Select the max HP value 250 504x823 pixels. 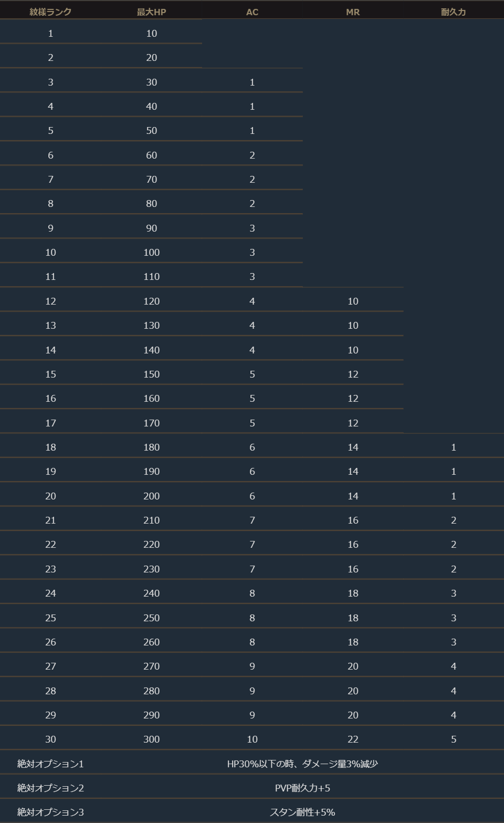pyautogui.click(x=151, y=618)
